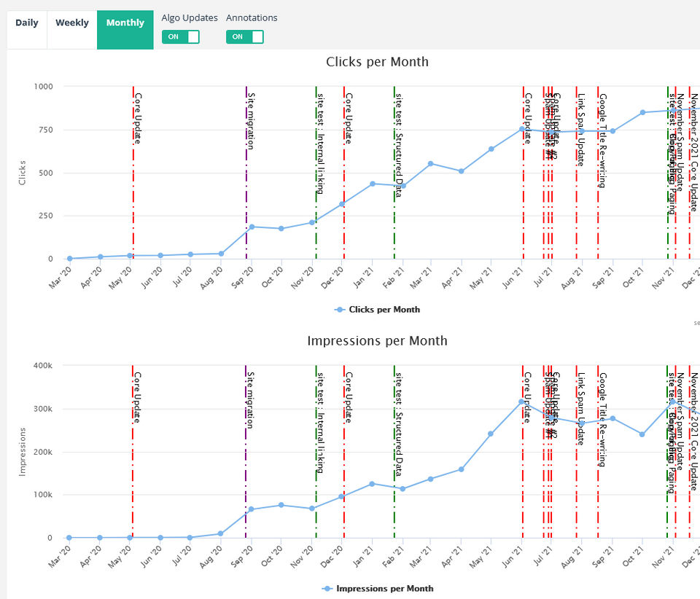
Task: Click May '20 Core Update marker in Clicks chart
Action: [x=133, y=172]
